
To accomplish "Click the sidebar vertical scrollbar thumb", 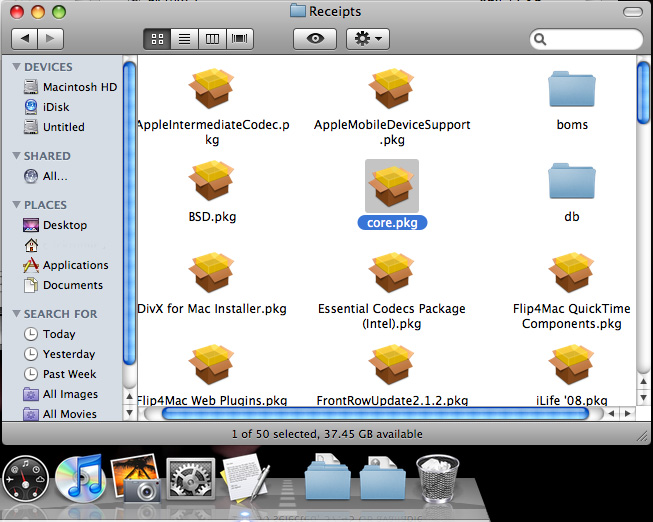I will pos(129,213).
